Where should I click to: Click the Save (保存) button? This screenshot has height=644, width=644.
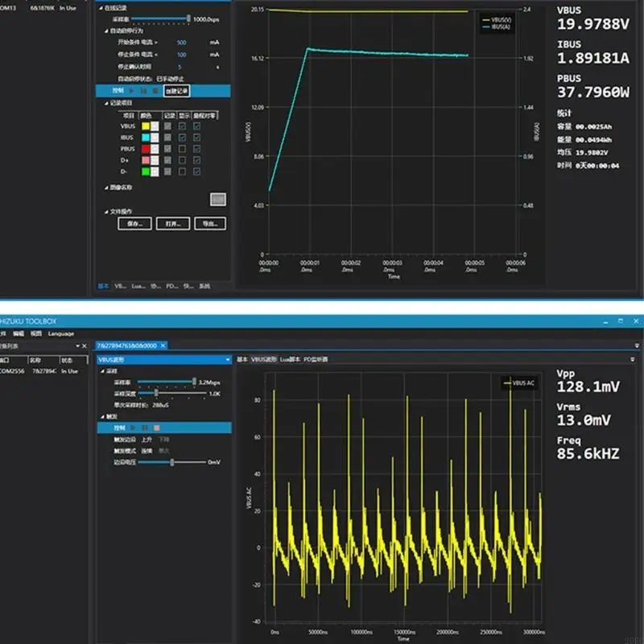[x=135, y=224]
